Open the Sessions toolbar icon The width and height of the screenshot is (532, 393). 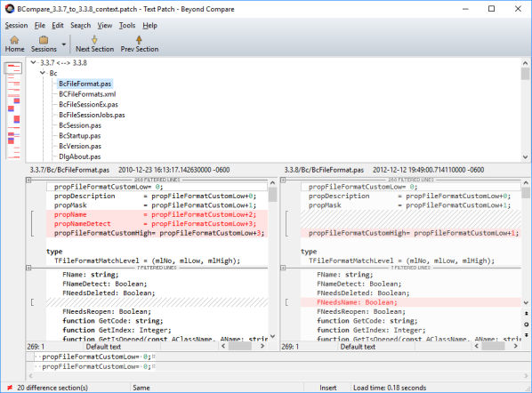coord(44,44)
